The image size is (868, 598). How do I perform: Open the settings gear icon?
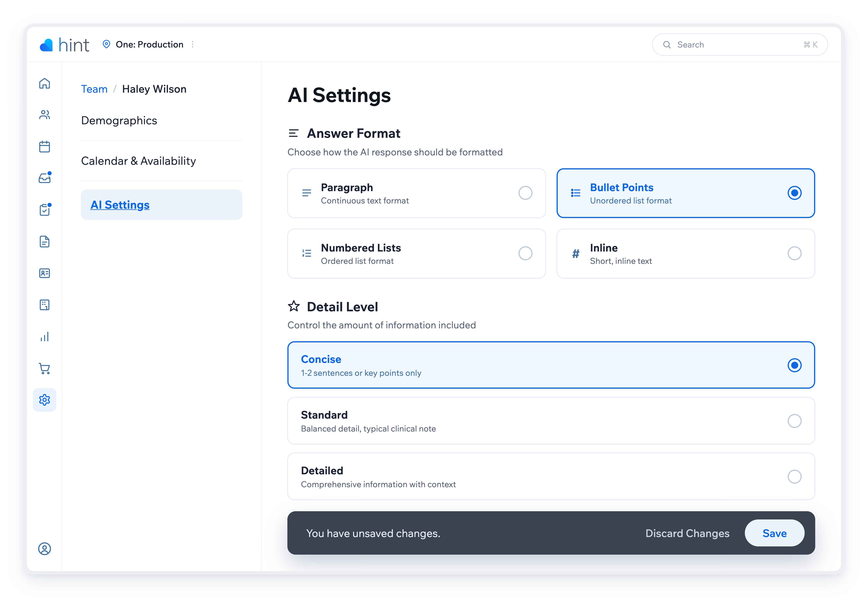point(45,400)
